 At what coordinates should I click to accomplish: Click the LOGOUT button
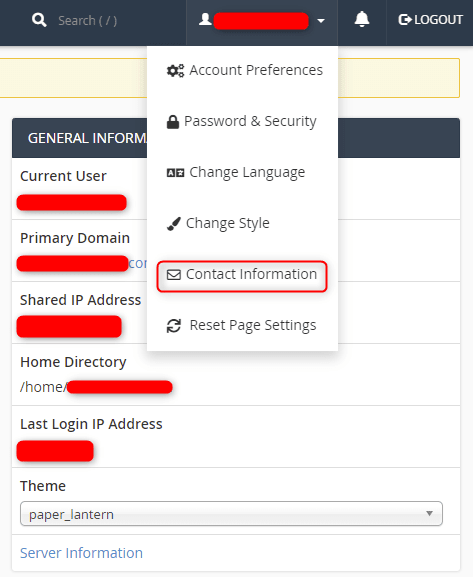(x=430, y=20)
